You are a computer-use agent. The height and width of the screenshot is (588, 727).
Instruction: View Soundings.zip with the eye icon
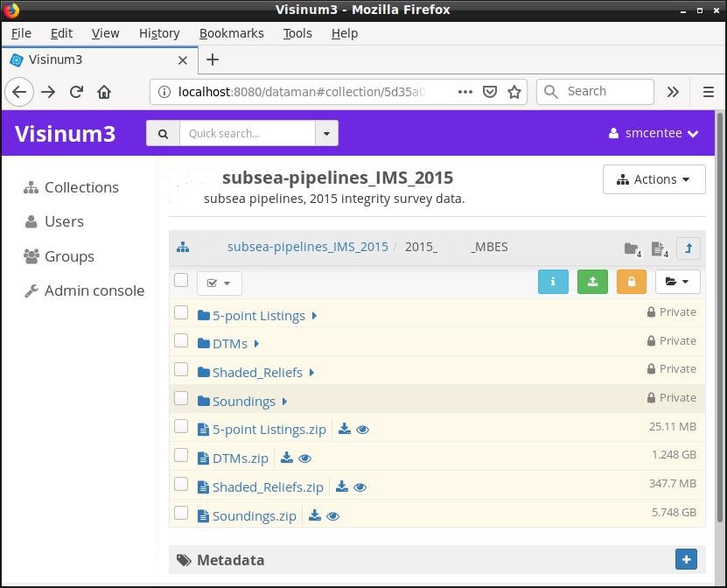tap(333, 516)
